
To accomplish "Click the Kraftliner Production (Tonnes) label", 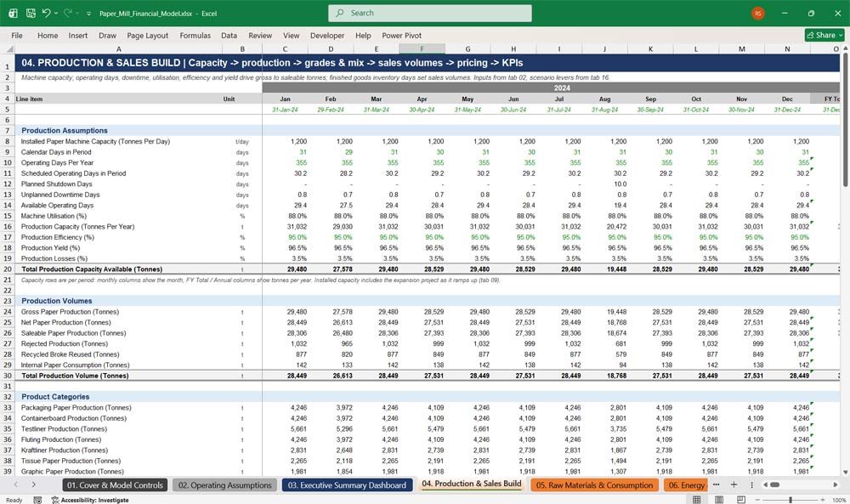I will 65,450.
